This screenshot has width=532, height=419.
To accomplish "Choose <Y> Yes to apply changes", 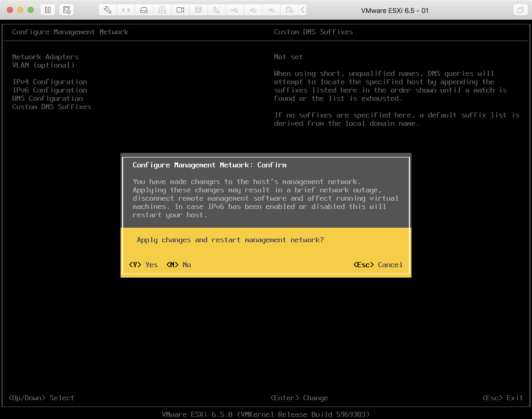I will (143, 265).
